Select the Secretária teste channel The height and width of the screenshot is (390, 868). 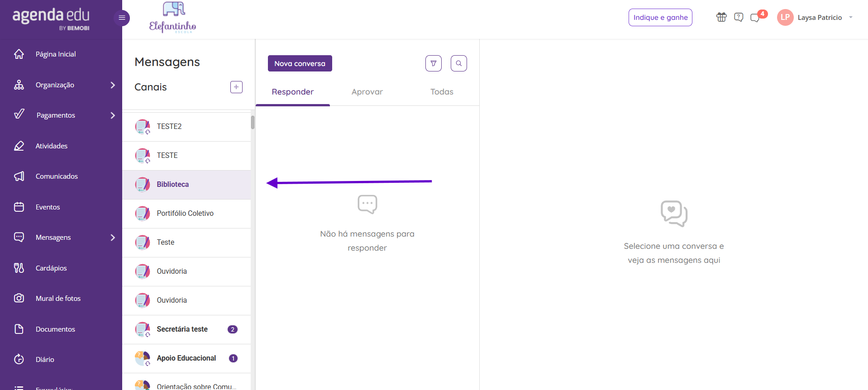point(186,329)
